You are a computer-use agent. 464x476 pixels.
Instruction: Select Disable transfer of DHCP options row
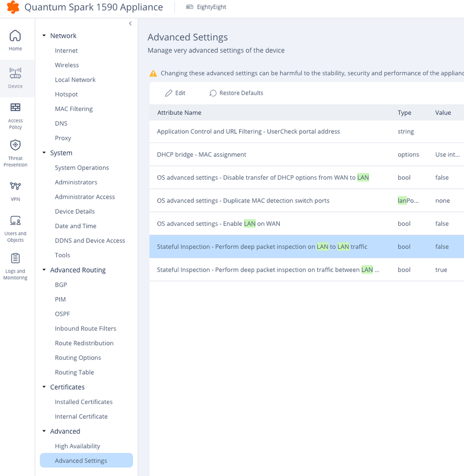(306, 178)
